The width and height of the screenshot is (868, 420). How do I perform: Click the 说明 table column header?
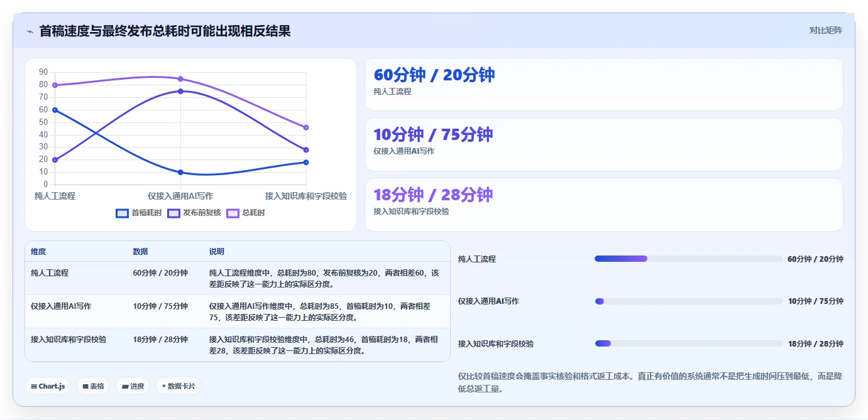click(x=217, y=251)
